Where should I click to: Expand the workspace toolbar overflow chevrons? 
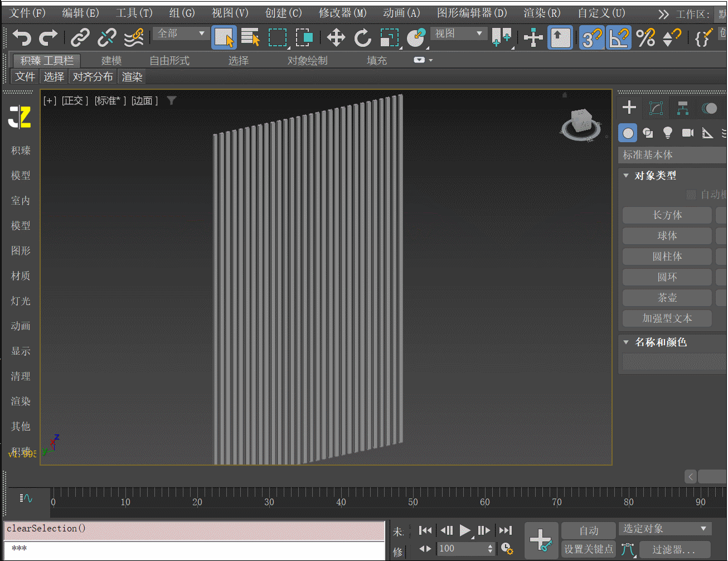pyautogui.click(x=663, y=14)
